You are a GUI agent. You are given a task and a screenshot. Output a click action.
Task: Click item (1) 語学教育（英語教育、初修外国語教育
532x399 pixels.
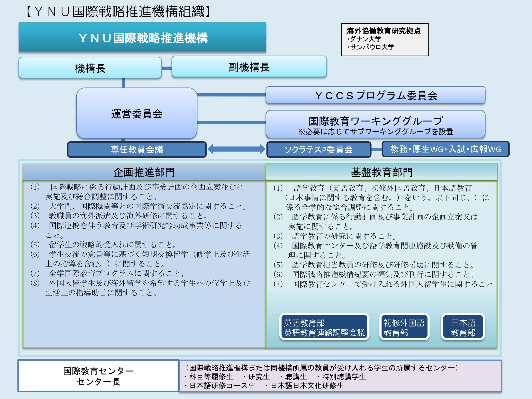coord(382,197)
